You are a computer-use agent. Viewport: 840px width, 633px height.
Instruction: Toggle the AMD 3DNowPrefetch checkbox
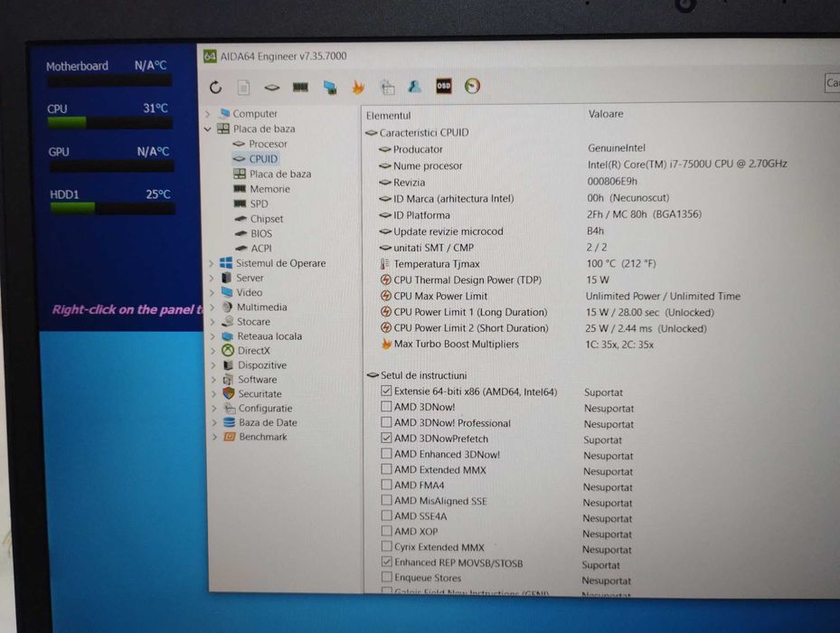tap(386, 438)
